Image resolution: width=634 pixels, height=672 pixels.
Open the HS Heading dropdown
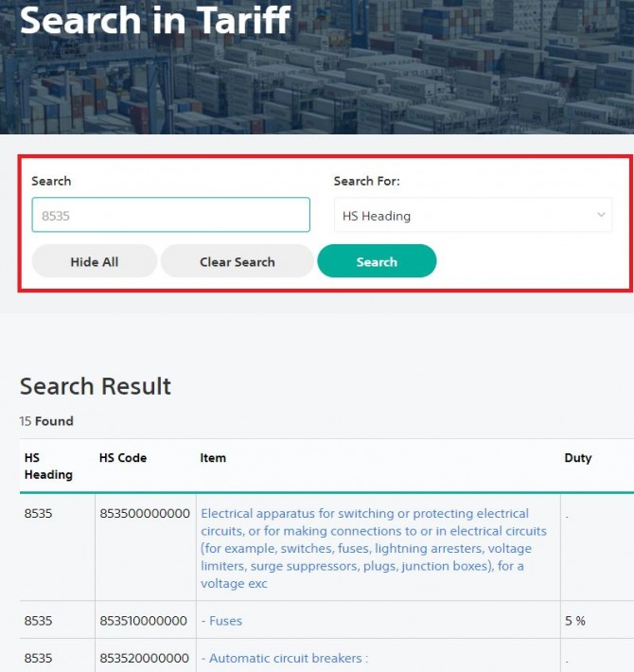pos(473,215)
